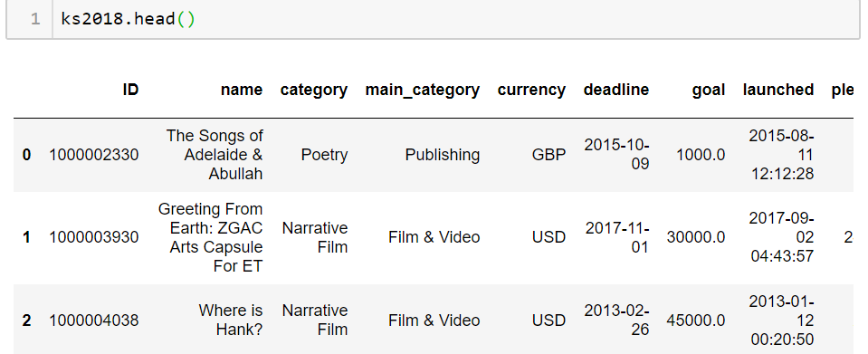Viewport: 868px width, 354px height.
Task: Click the ks2018.head() code cell input
Action: pos(455,19)
